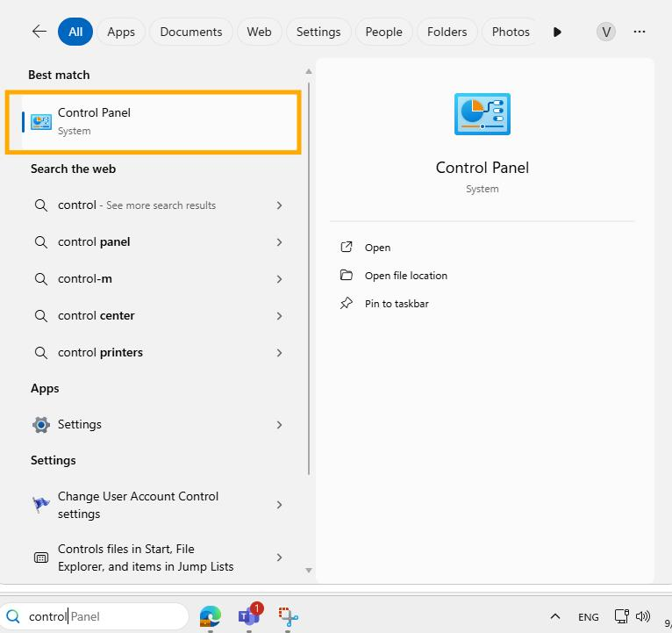
Task: Expand chevron for 'Controls files in Start' result
Action: click(279, 557)
